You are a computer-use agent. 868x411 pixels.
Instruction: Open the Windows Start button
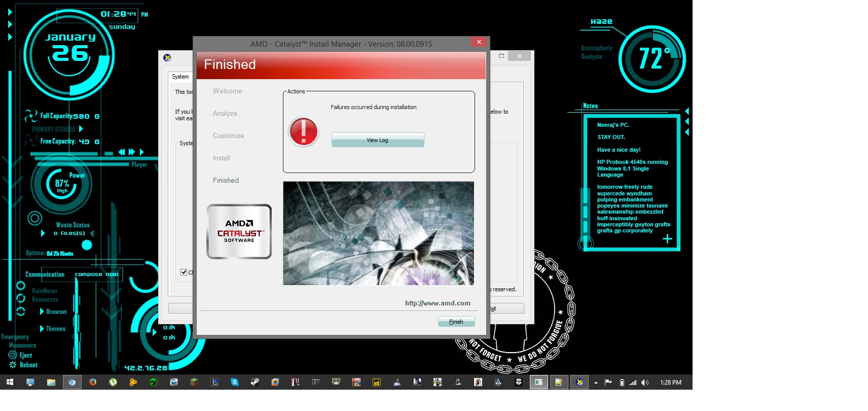pos(10,382)
